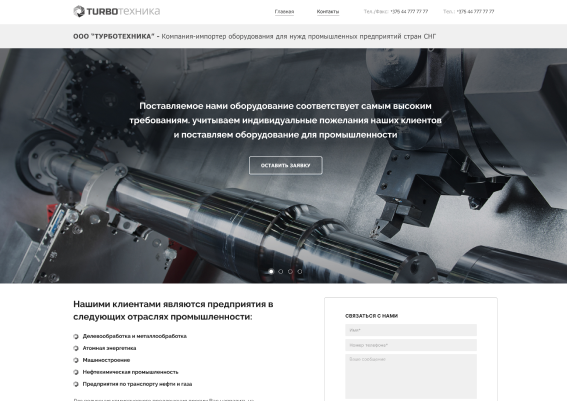The height and width of the screenshot is (401, 567).
Task: Click the СВЯЗАТЬСЯ С НАМИ form heading
Action: pos(371,316)
